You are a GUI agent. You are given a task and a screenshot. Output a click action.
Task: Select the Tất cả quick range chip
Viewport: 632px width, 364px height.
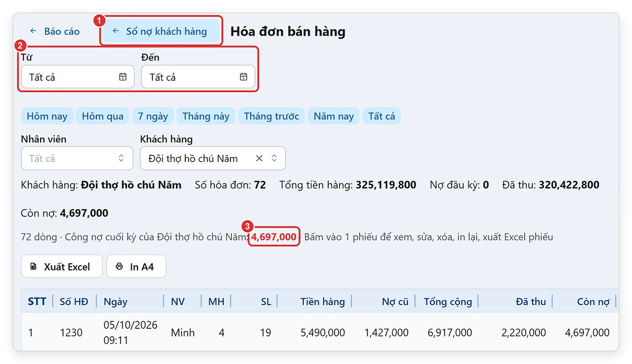(x=381, y=116)
